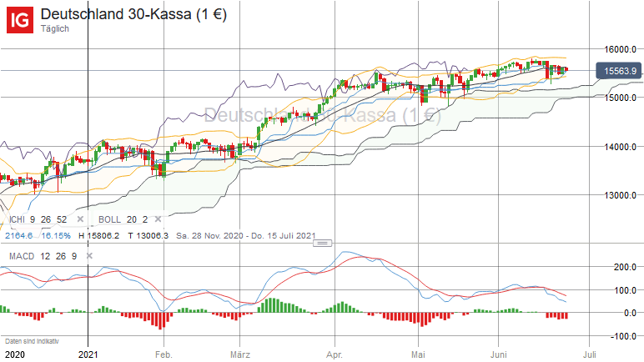Click the chart title Deutschland 30-Kassa (1 €)
The width and height of the screenshot is (644, 362).
coord(133,14)
